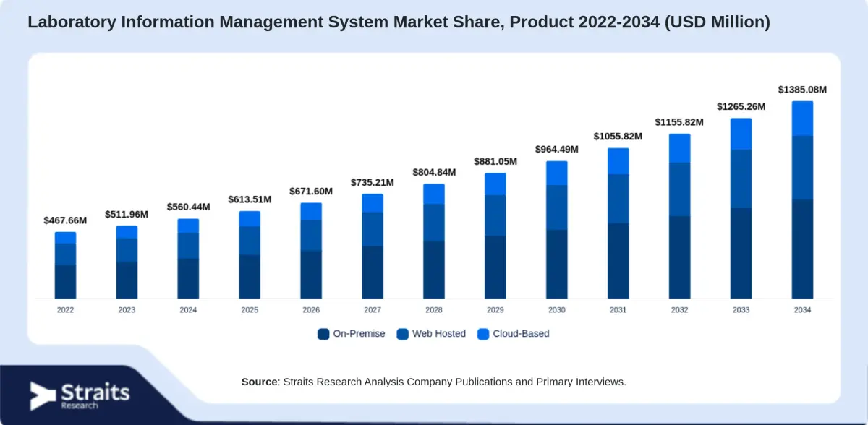Image resolution: width=868 pixels, height=425 pixels.
Task: Click the 2031 axis label
Action: tap(618, 309)
